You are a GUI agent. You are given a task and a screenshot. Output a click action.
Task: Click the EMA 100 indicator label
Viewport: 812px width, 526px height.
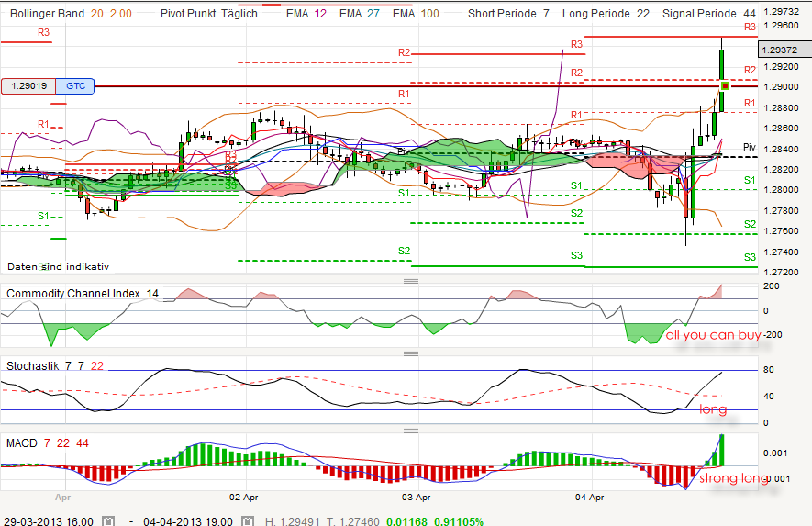(x=416, y=14)
